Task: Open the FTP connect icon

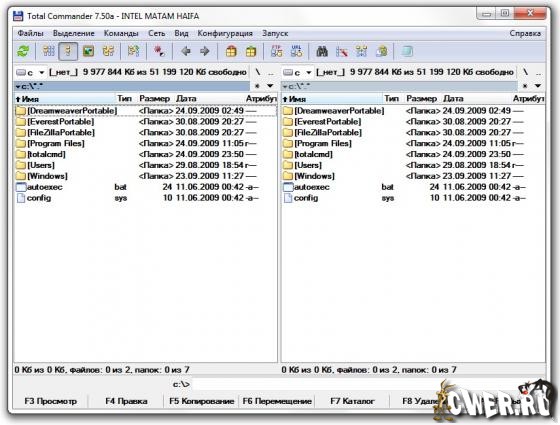Action: pyautogui.click(x=276, y=51)
